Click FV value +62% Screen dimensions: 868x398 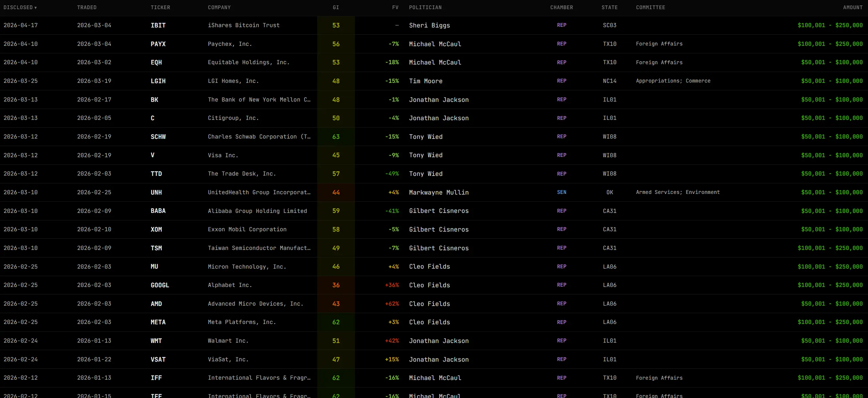tap(392, 304)
